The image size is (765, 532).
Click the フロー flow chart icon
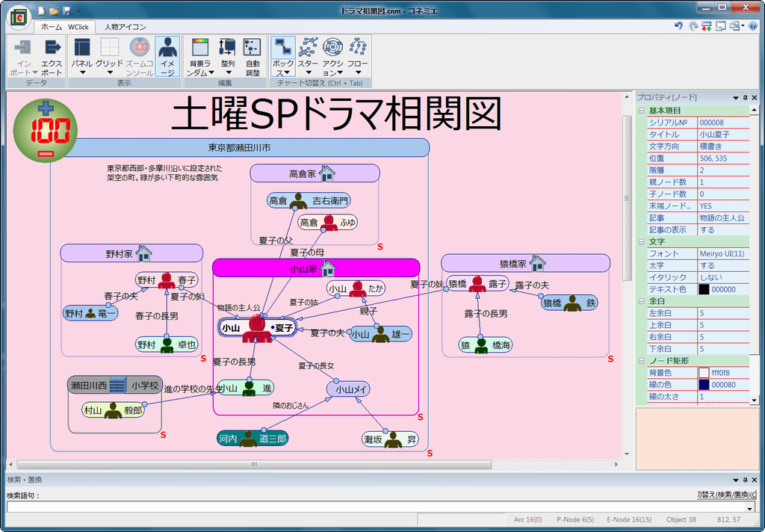point(358,55)
